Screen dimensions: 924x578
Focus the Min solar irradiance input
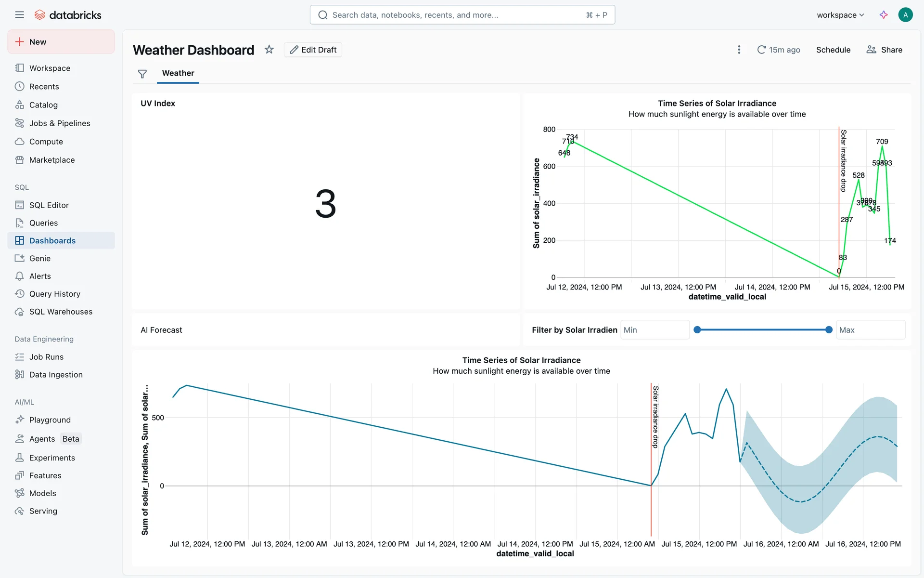654,330
